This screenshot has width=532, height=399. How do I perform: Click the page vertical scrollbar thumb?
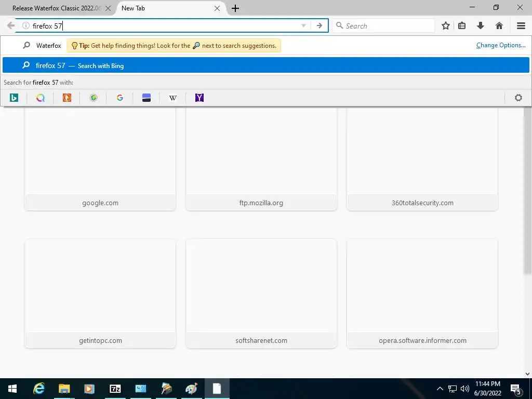[x=528, y=191]
